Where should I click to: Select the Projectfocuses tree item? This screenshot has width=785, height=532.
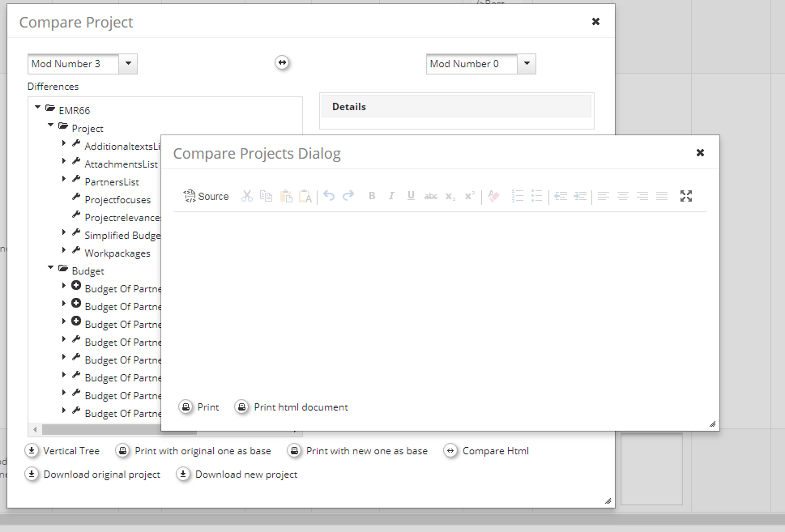pyautogui.click(x=117, y=200)
